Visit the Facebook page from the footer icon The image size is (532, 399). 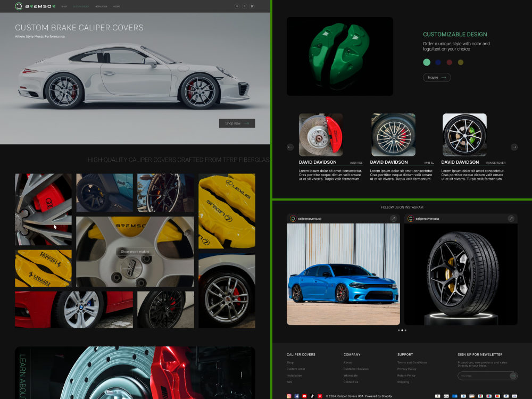[x=297, y=396]
